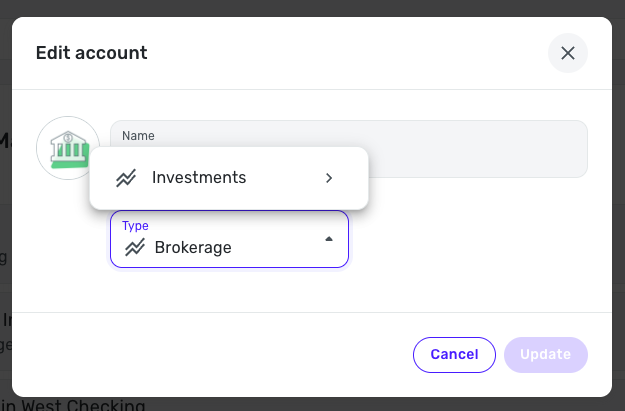Expand the Investments submenu chevron
Viewport: 625px width, 411px height.
[329, 178]
